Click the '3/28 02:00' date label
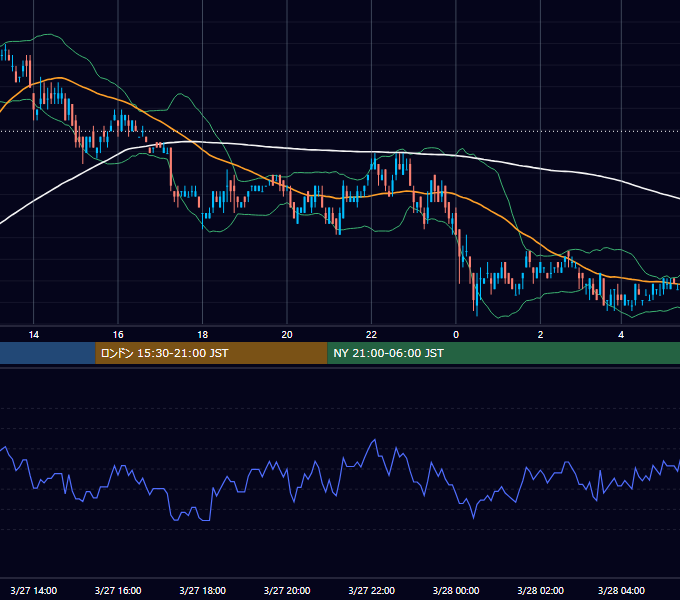This screenshot has height=600, width=680. coord(540,590)
